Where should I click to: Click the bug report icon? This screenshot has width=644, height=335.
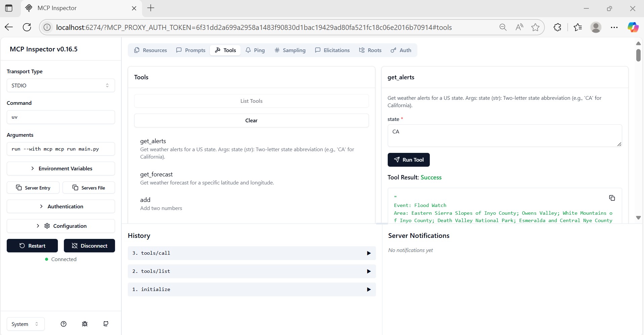click(85, 324)
